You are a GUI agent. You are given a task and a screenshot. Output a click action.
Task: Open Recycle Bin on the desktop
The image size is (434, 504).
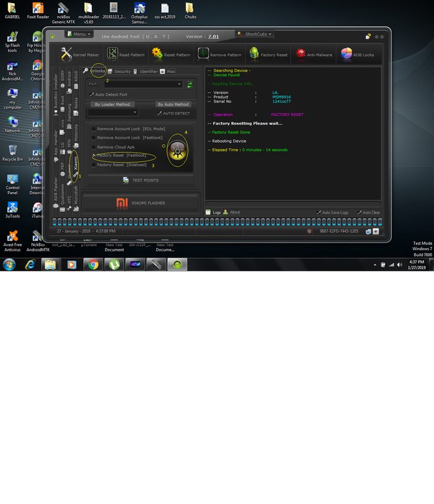[13, 153]
